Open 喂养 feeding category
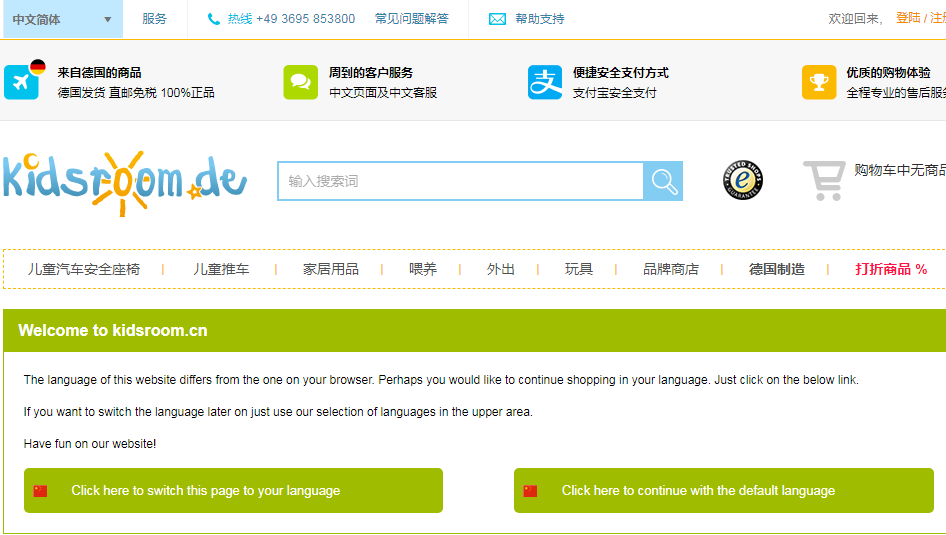 point(422,269)
